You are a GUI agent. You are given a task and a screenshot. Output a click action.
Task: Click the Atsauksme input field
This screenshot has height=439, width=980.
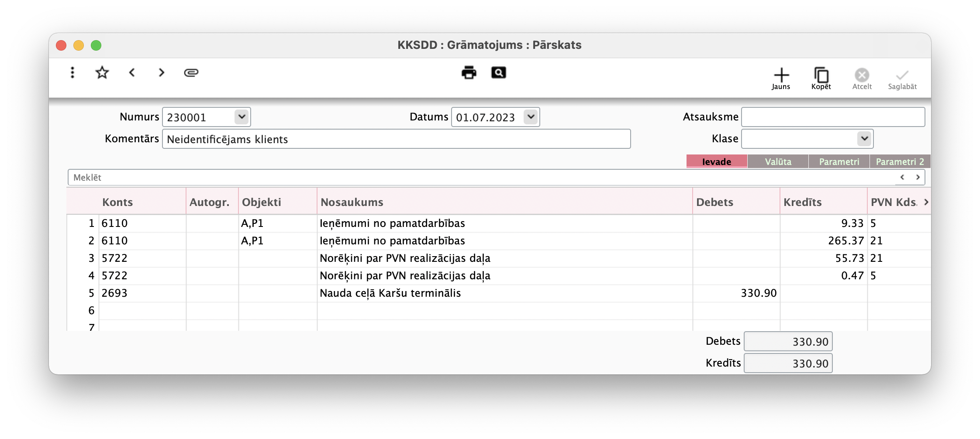pos(833,117)
